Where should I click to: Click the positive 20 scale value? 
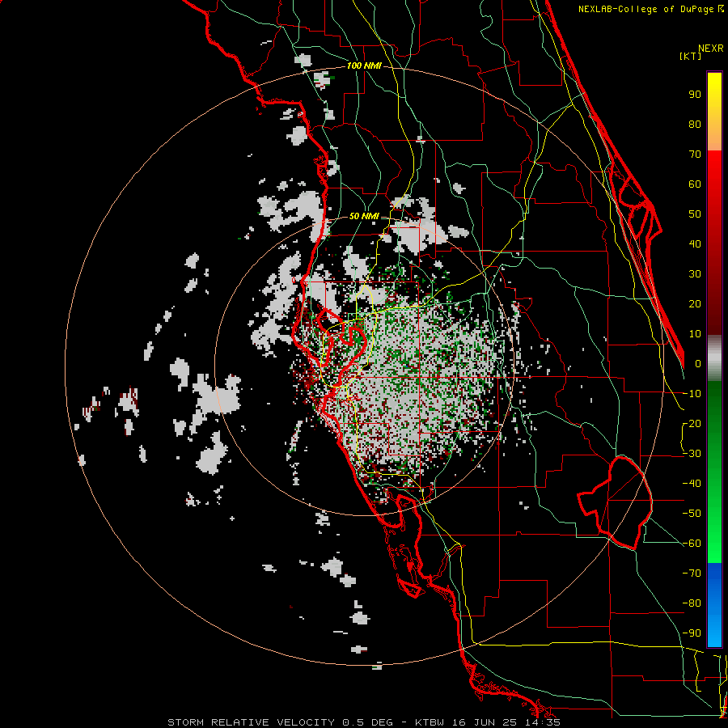(x=695, y=304)
